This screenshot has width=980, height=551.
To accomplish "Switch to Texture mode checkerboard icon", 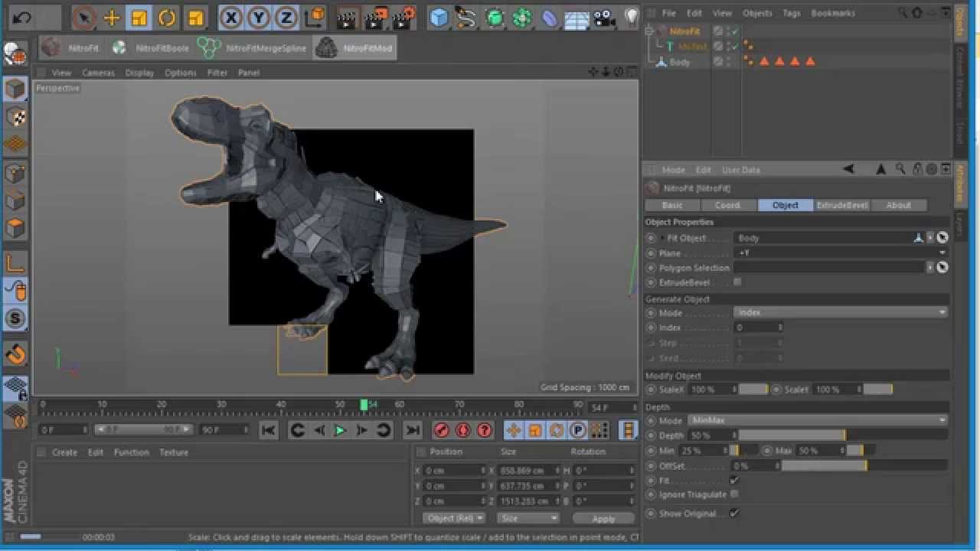I will pos(15,117).
